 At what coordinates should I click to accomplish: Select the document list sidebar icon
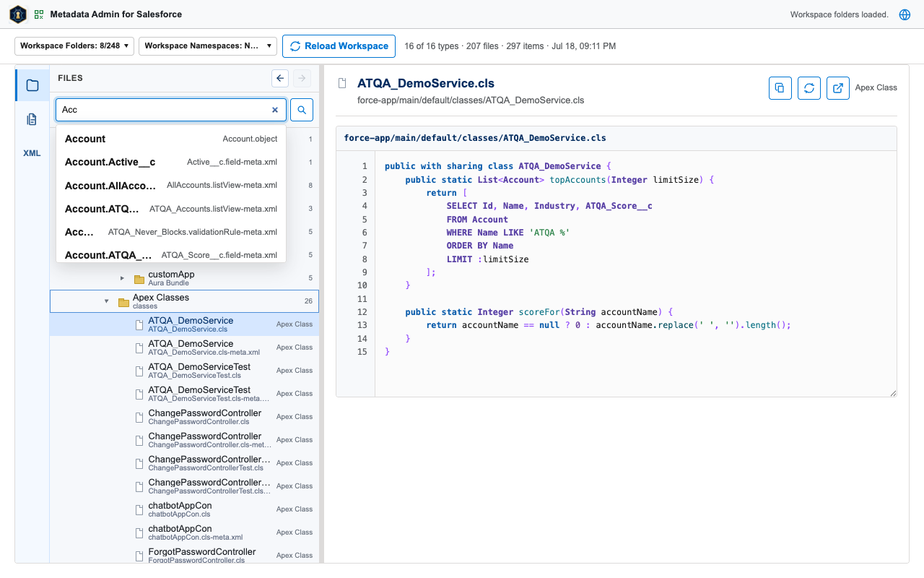click(32, 119)
